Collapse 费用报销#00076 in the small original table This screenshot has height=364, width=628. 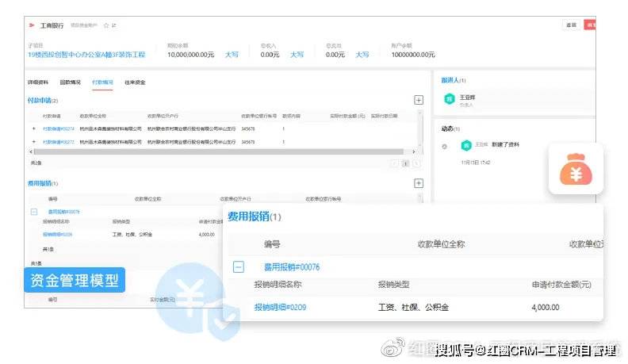[34, 212]
